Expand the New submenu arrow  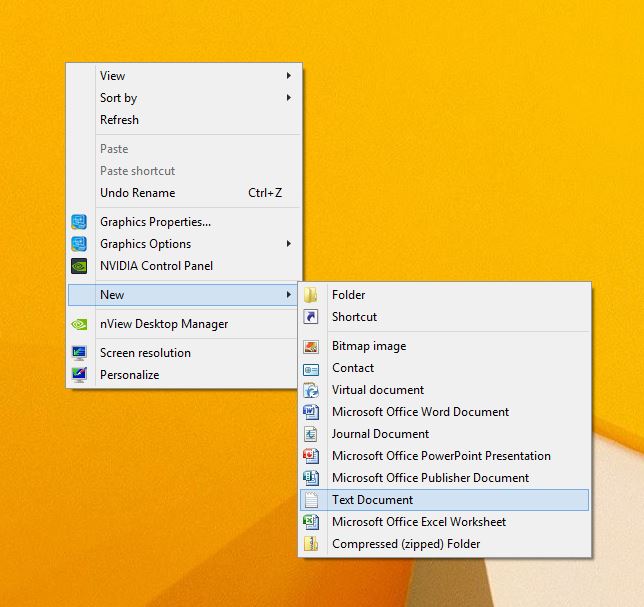pyautogui.click(x=289, y=295)
